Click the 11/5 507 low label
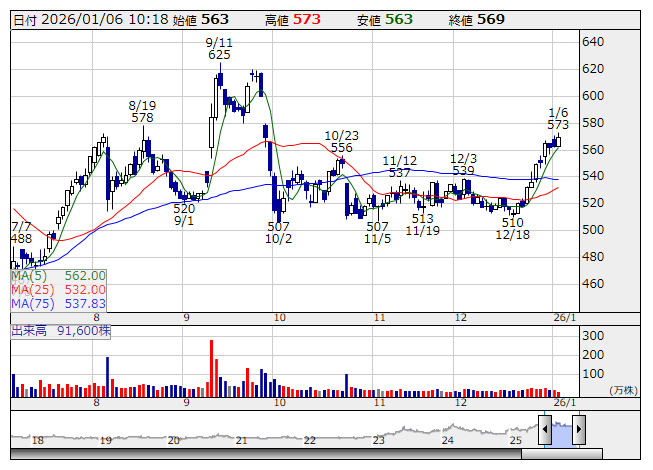 [377, 233]
